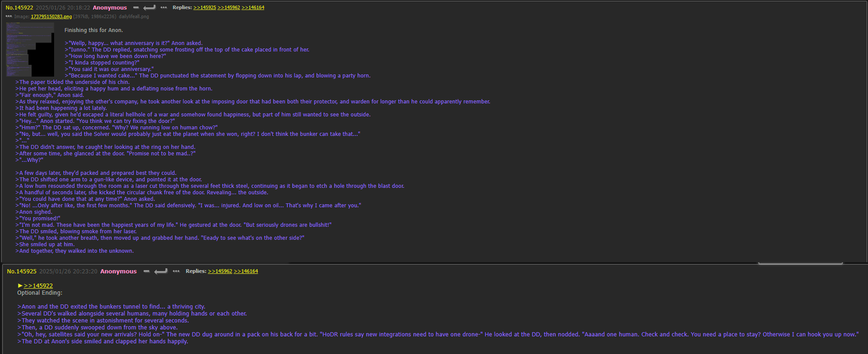The image size is (868, 354).
Task: Click post number No.145925
Action: (22, 271)
